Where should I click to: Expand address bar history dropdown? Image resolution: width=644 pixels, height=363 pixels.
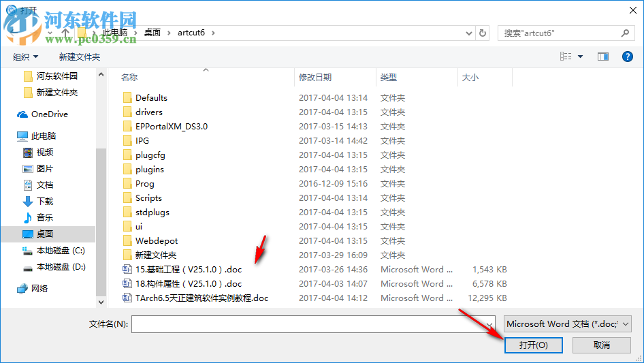[468, 33]
